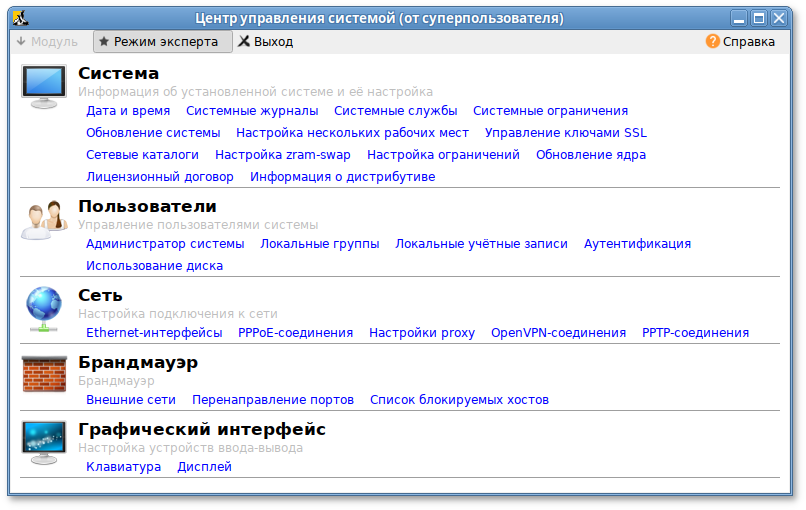Screen dimensions: 806x510
Task: Click the Пользователи people icon
Action: point(44,220)
